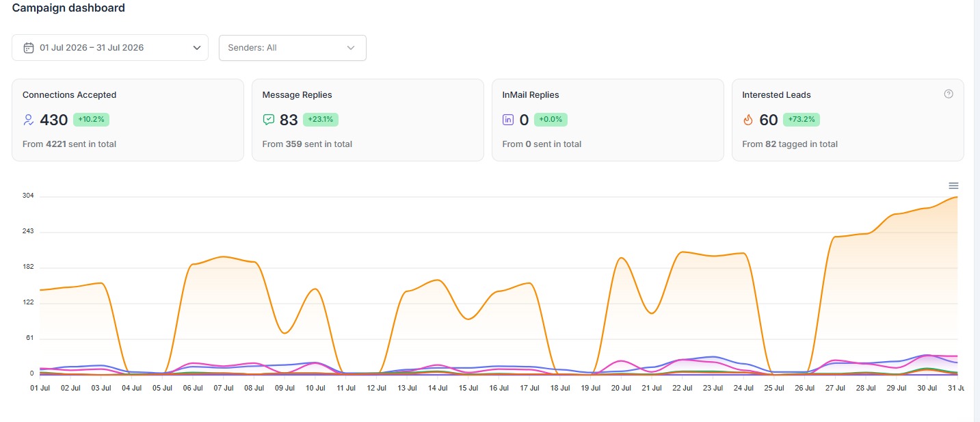This screenshot has width=980, height=422.
Task: Click the InMail Replies LinkedIn icon
Action: coord(508,120)
